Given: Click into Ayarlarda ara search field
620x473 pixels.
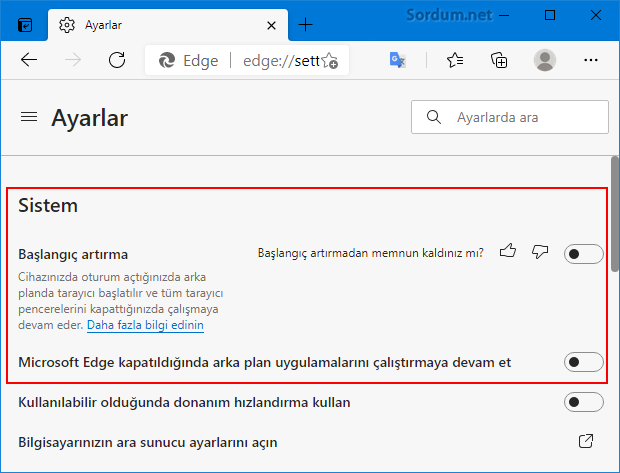Looking at the screenshot, I should click(510, 117).
